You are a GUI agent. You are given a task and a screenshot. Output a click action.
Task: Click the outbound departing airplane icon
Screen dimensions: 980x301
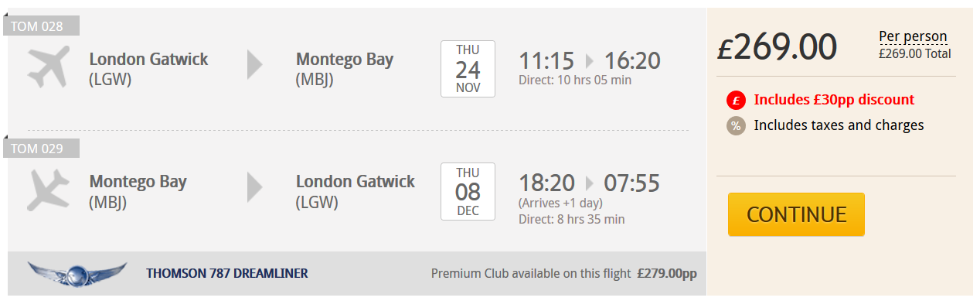click(x=48, y=67)
